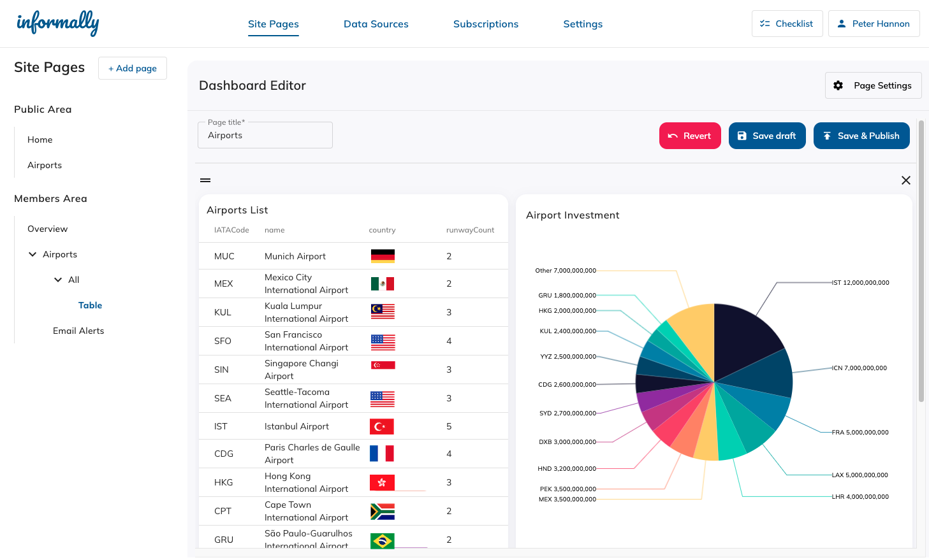The image size is (929, 560).
Task: Click the US flag in the SFO row
Action: click(383, 342)
